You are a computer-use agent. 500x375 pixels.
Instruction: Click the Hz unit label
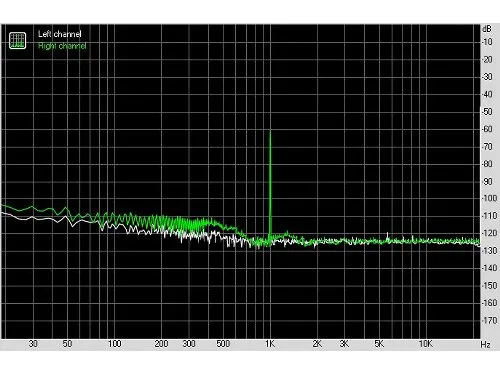coord(485,344)
